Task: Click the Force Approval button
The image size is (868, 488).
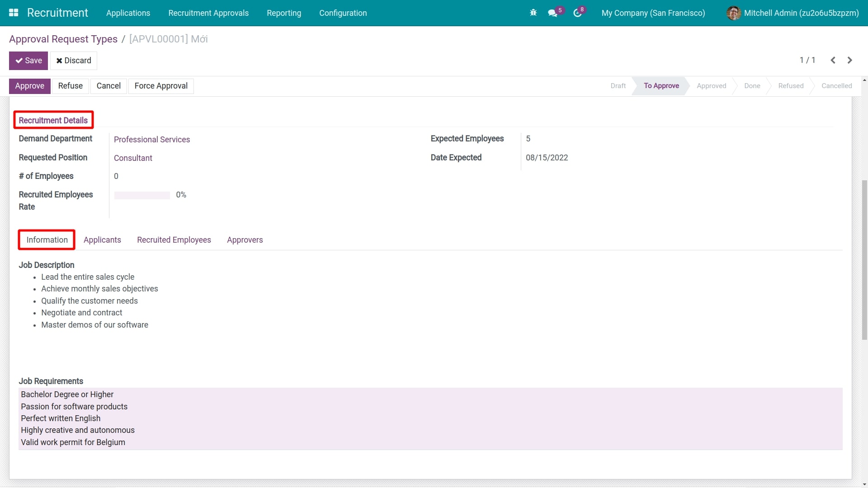Action: click(160, 86)
